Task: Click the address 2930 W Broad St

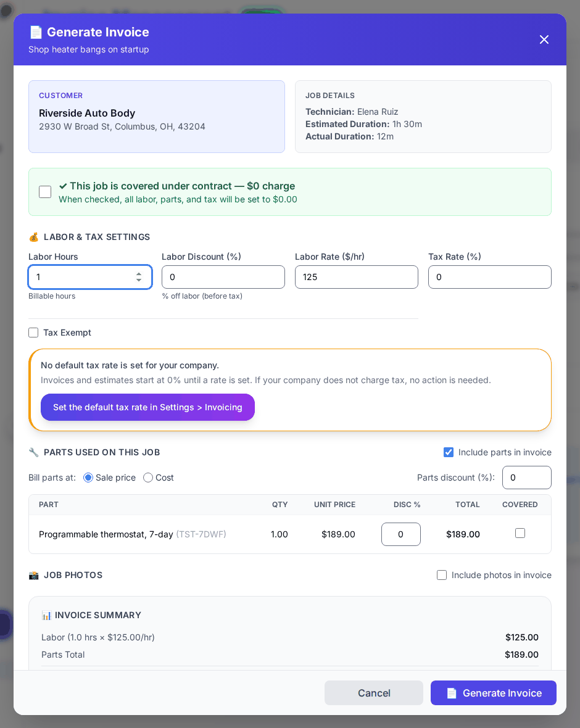Action: (122, 126)
